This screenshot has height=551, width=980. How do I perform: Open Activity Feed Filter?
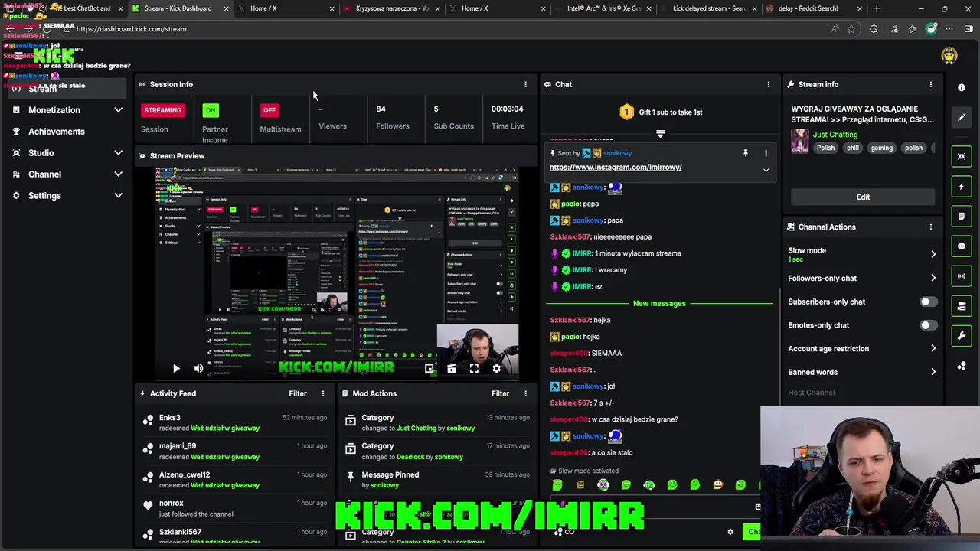(298, 393)
